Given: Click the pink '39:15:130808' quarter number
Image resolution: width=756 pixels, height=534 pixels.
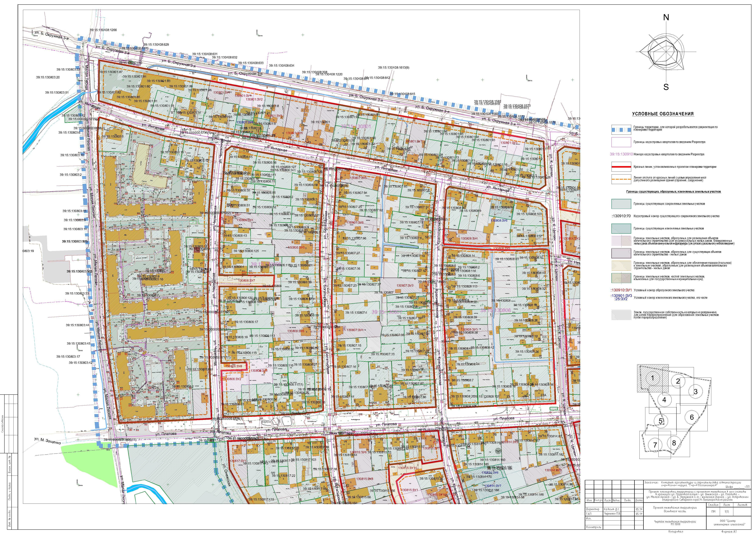Looking at the screenshot, I should click(x=495, y=310).
